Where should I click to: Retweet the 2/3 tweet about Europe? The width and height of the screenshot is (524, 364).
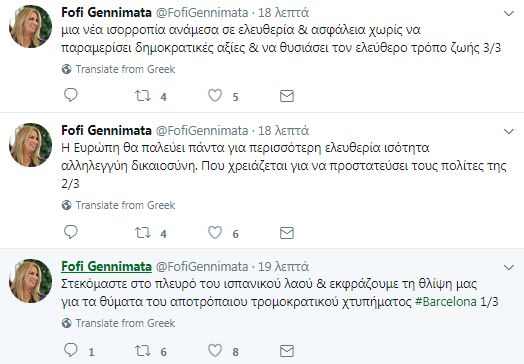pos(143,233)
